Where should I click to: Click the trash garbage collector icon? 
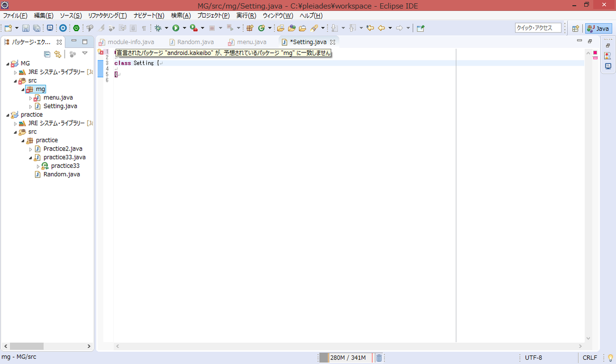379,358
